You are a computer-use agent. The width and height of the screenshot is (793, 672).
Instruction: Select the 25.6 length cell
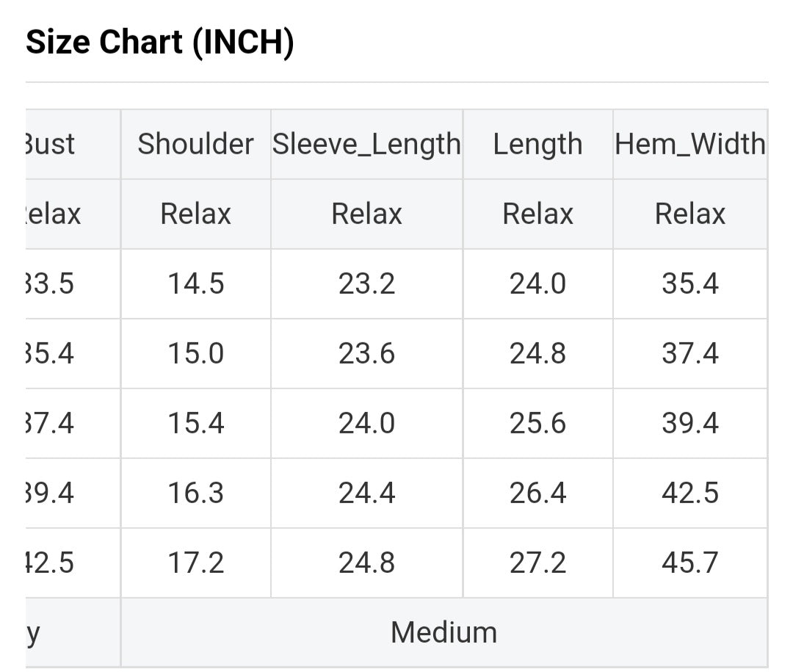pyautogui.click(x=537, y=423)
